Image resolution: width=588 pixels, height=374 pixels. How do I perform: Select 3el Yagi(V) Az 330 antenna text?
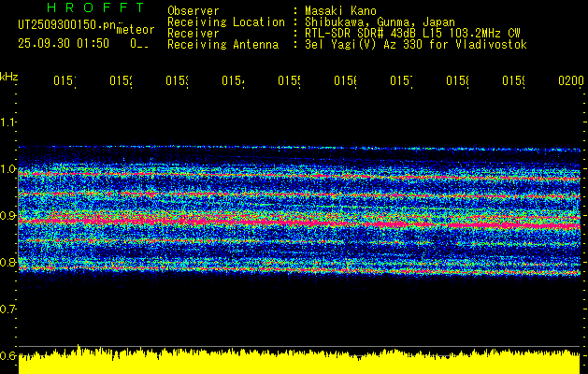point(416,45)
